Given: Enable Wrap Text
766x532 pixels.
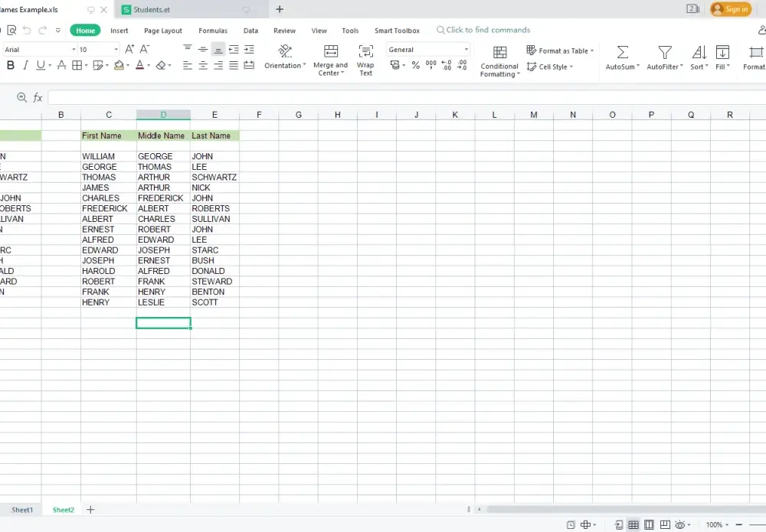Looking at the screenshot, I should point(365,60).
